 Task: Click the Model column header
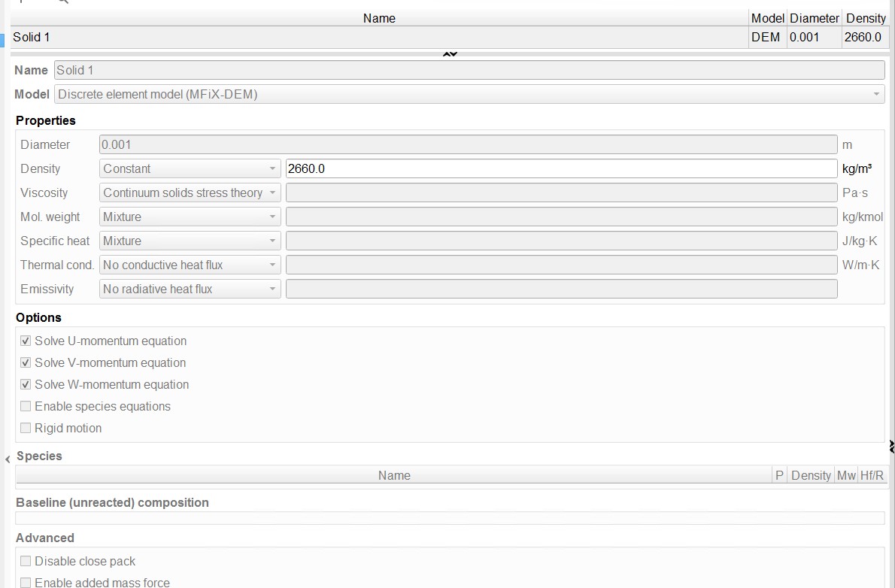(x=767, y=18)
